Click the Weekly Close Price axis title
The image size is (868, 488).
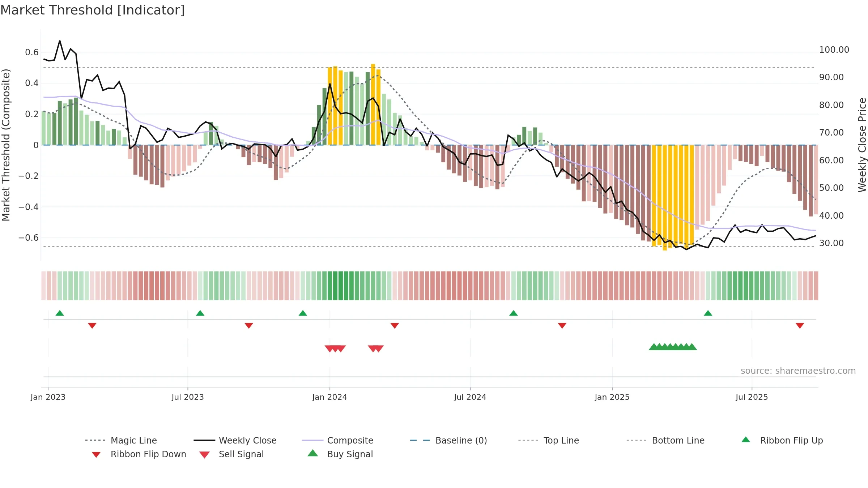[863, 145]
